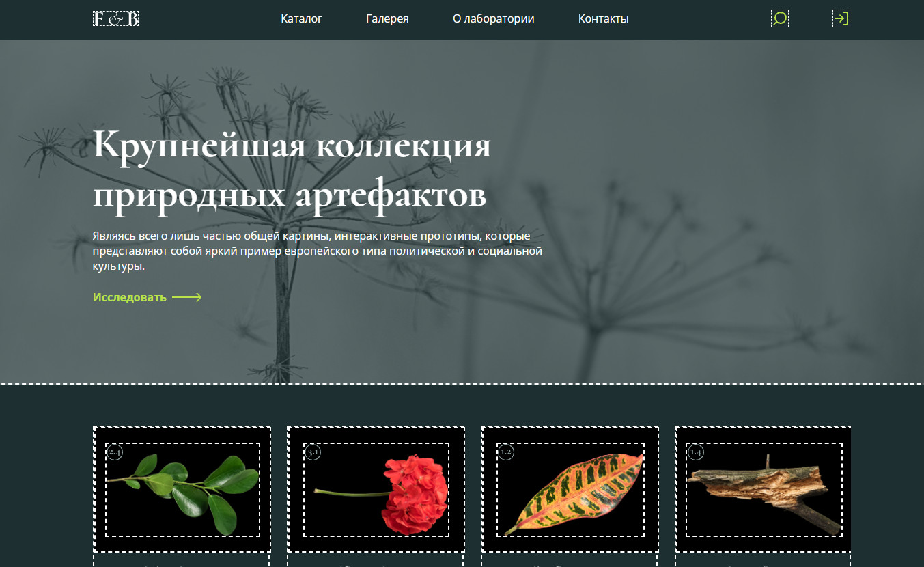Click the Исследовать link
The image size is (924, 567).
pos(148,297)
